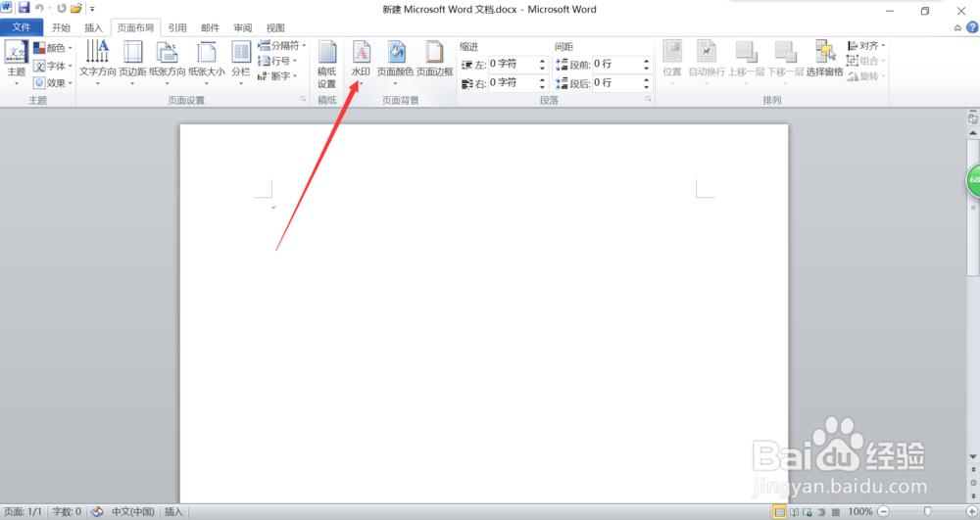Open the Align (对齐) dropdown
Image resolution: width=980 pixels, height=520 pixels.
point(866,46)
